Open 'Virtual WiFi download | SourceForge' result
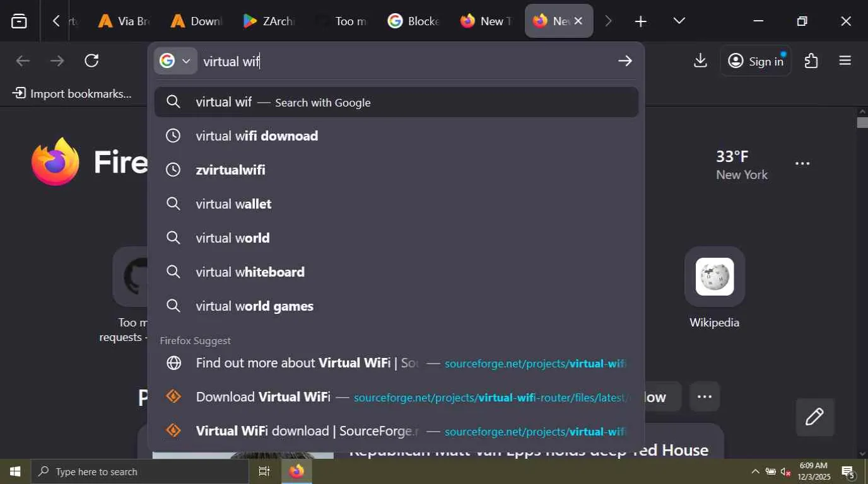 coord(396,431)
